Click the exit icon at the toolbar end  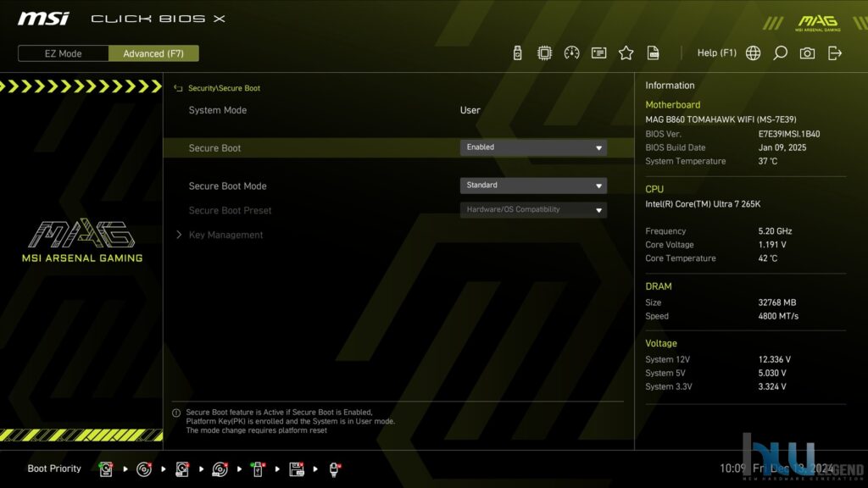coord(835,53)
